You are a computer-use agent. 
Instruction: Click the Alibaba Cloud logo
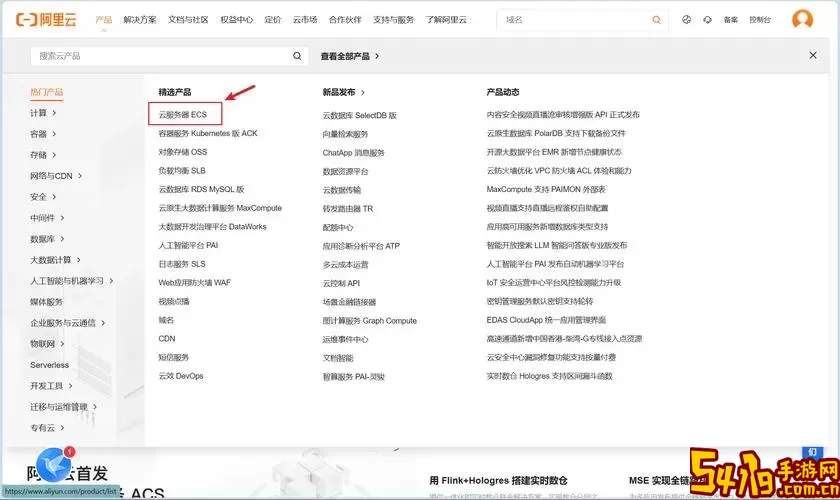pyautogui.click(x=46, y=20)
